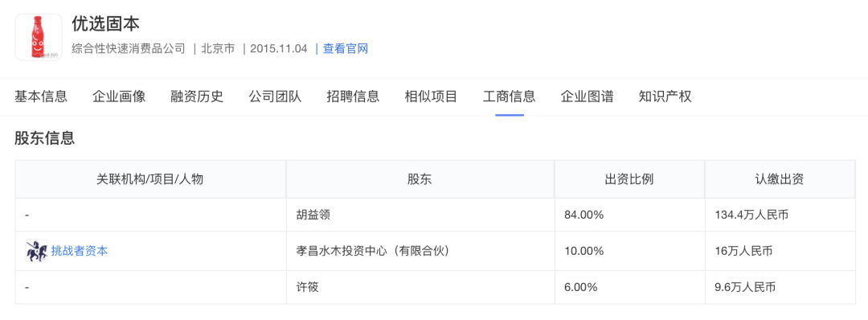Switch to the 基本信息 tab

41,96
